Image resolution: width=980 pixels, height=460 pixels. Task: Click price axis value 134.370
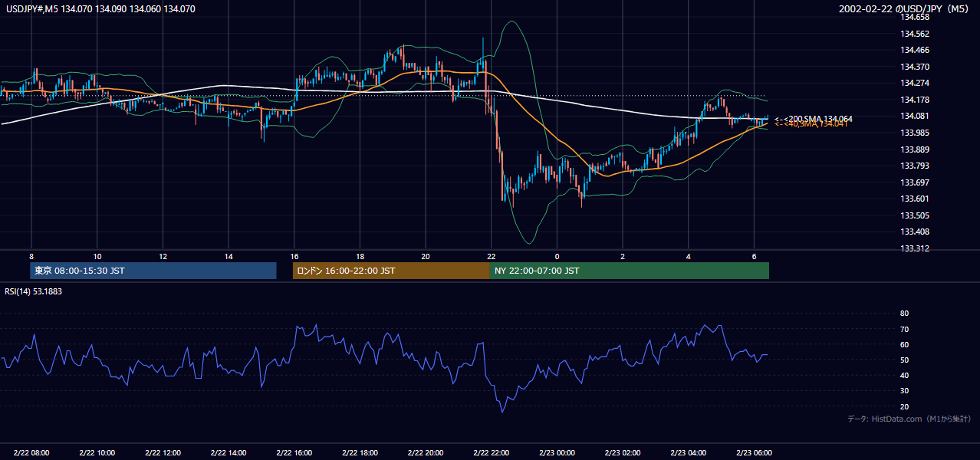tap(913, 67)
